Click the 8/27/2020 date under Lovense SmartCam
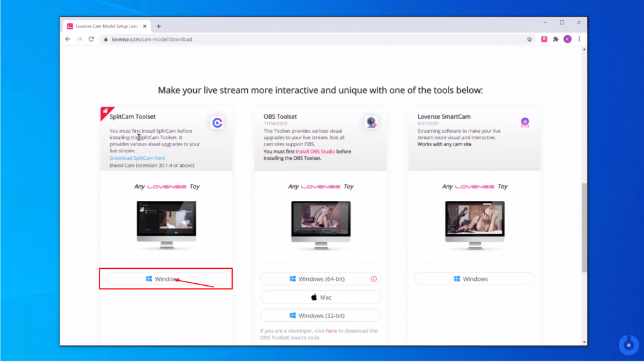The height and width of the screenshot is (362, 644). click(428, 123)
